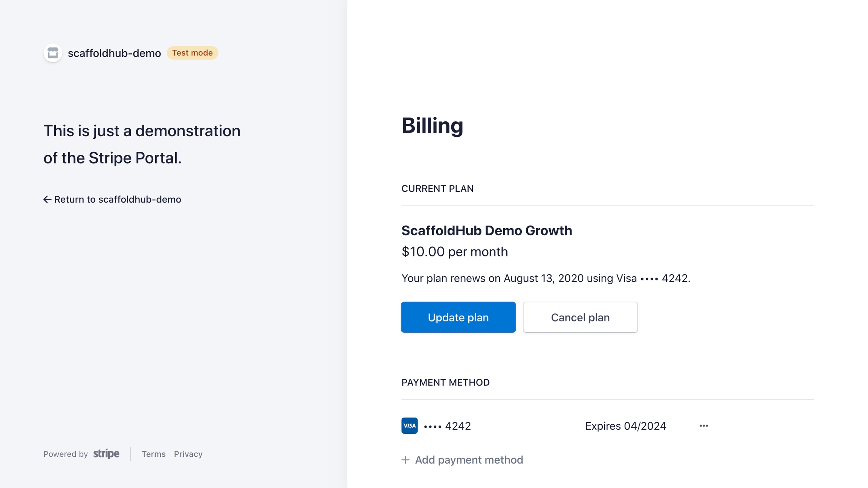Click the Expires 04/2024 label

625,426
